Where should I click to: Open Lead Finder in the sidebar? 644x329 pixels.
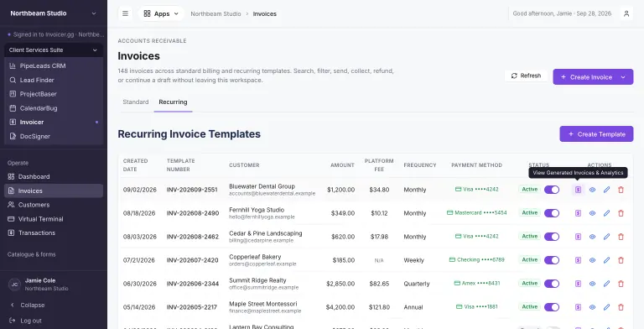(54, 80)
